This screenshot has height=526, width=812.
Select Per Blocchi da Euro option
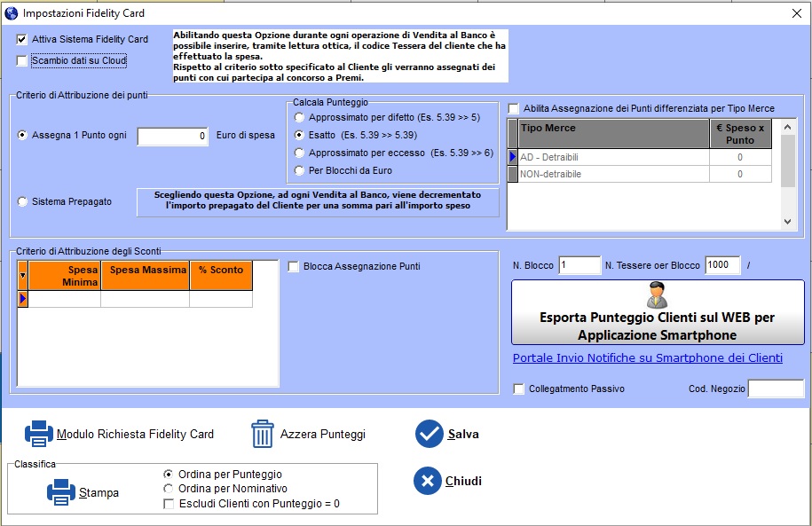[299, 170]
